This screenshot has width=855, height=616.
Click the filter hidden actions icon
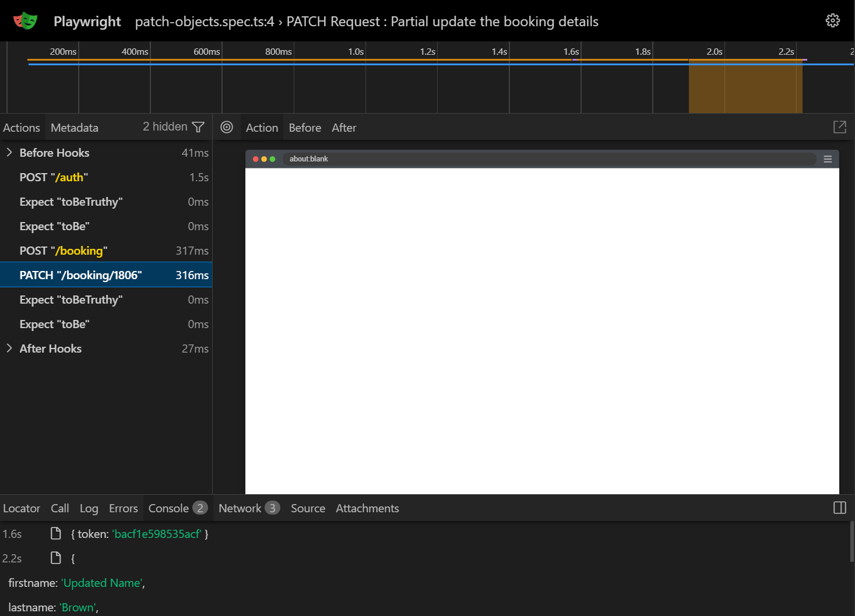198,127
